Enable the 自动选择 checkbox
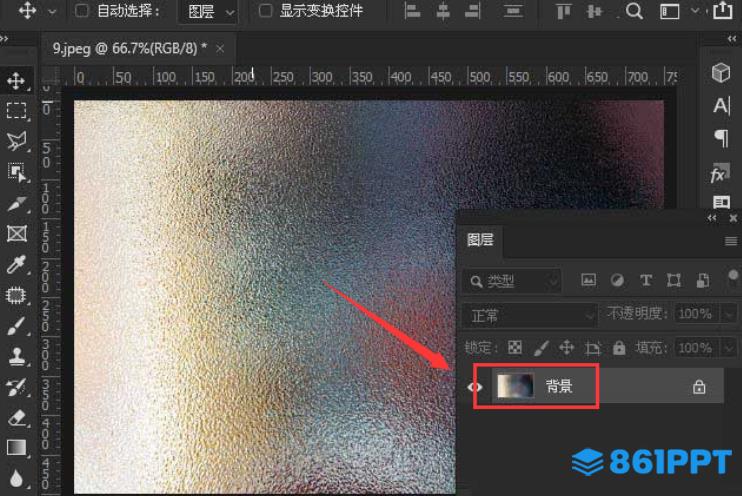This screenshot has height=496, width=742. coord(82,10)
